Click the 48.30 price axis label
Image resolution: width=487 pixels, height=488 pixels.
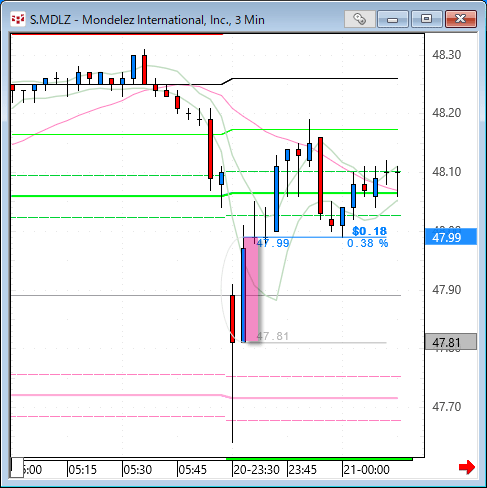coord(446,54)
